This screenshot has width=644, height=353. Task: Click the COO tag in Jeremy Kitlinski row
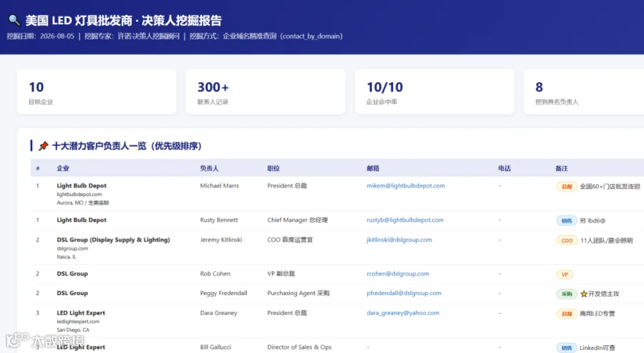coord(567,241)
